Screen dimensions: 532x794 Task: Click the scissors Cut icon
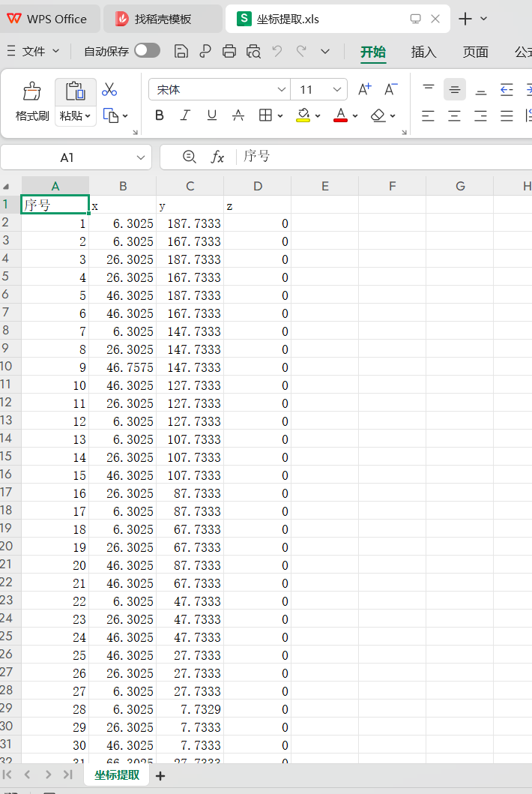point(109,89)
